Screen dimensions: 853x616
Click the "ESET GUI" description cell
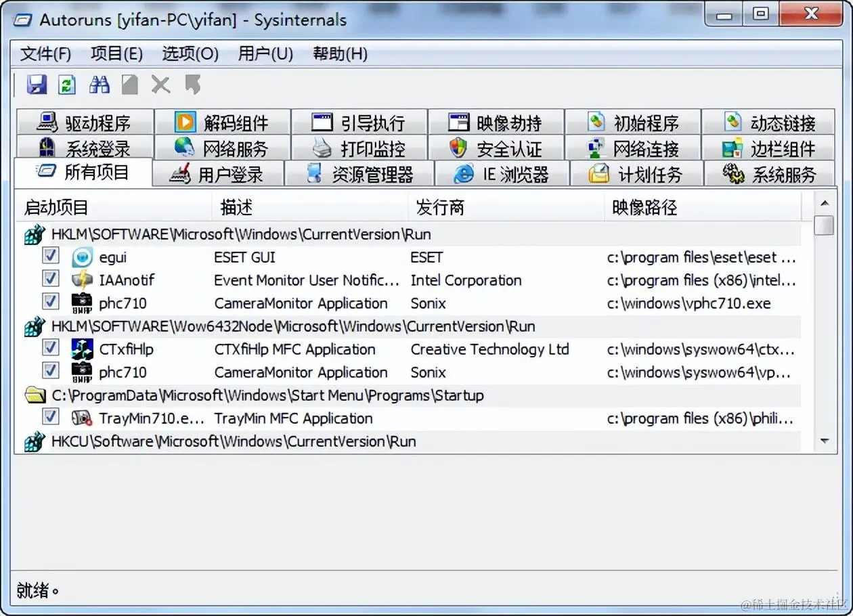tap(244, 257)
